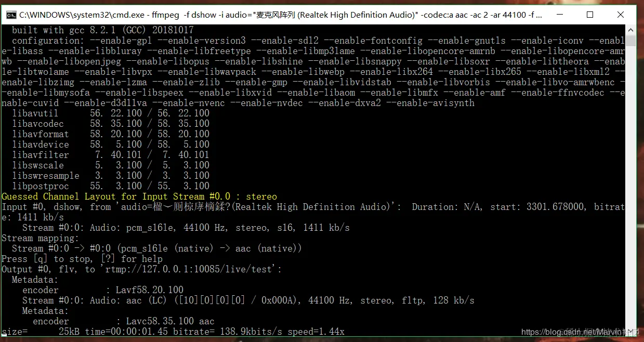The image size is (644, 342).
Task: Close the cmd.exe window
Action: pos(621,15)
